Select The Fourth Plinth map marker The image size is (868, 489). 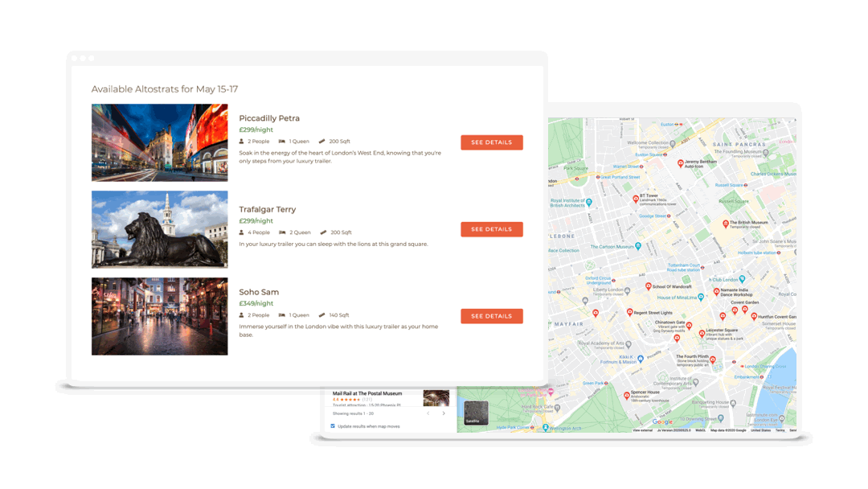tap(712, 360)
